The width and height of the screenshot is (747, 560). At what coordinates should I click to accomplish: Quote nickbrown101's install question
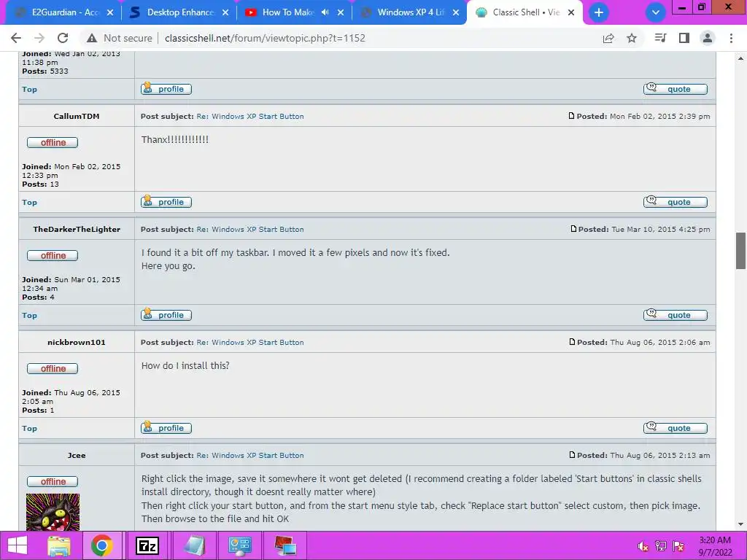(675, 427)
